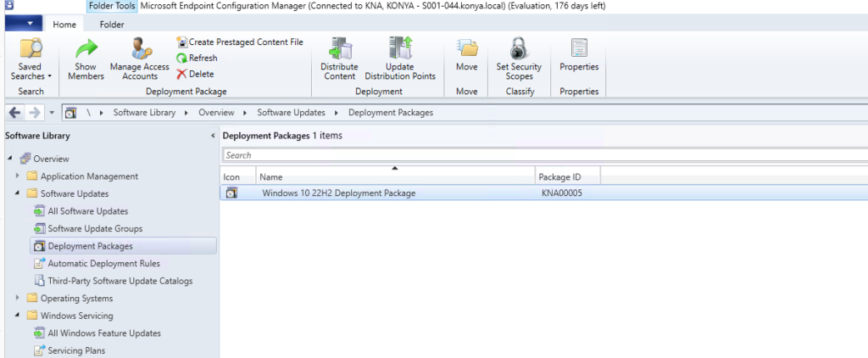
Task: Click the Deployment Packages tree icon
Action: point(39,246)
